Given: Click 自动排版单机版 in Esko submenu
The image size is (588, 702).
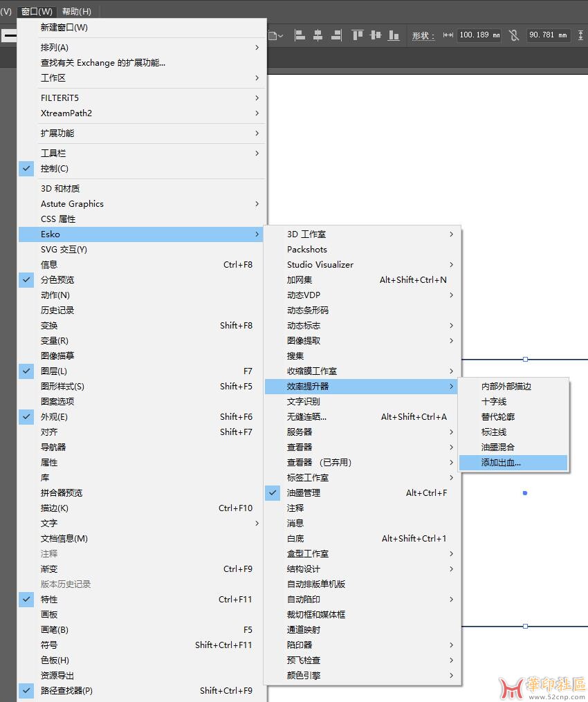Looking at the screenshot, I should pos(362,584).
